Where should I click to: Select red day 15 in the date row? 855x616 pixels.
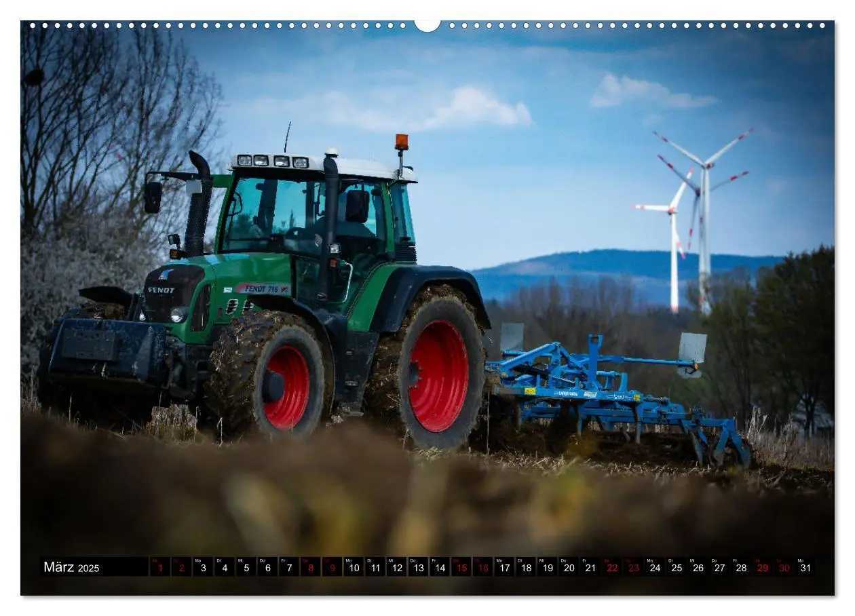(461, 567)
